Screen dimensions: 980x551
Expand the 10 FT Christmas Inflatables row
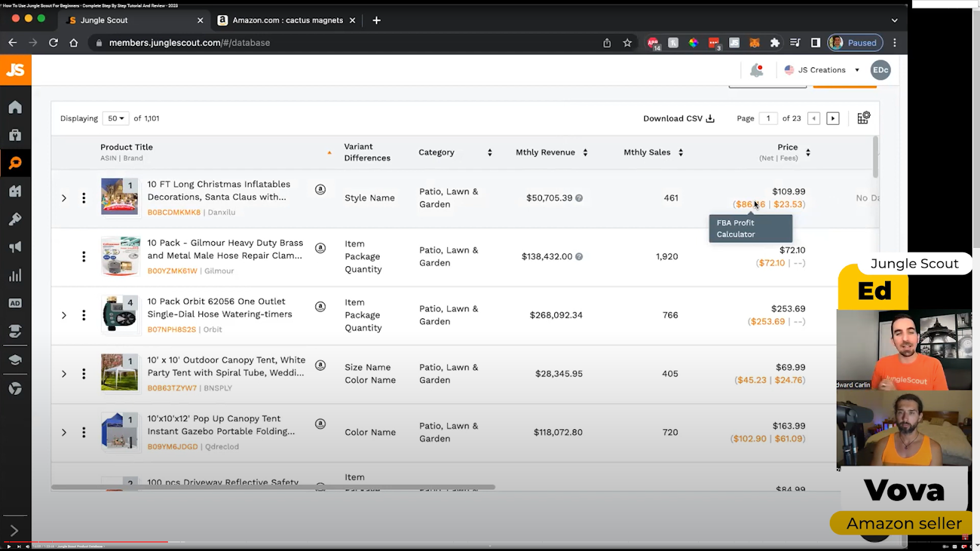pyautogui.click(x=64, y=198)
